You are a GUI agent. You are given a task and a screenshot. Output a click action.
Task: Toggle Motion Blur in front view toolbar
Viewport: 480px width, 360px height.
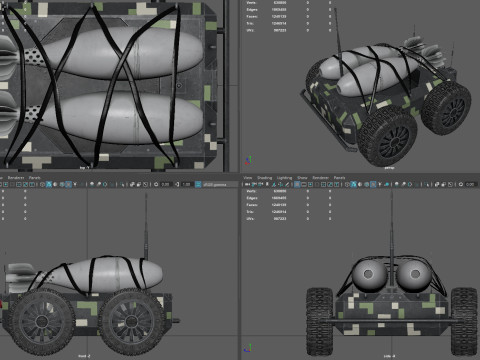99,184
